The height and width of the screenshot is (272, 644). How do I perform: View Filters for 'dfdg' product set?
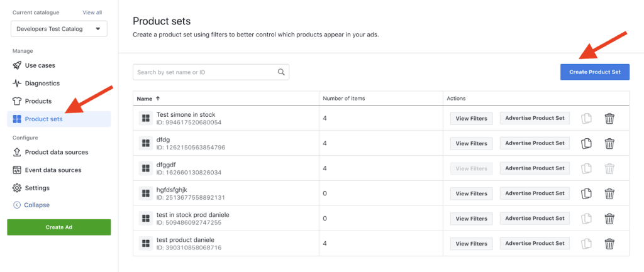471,143
